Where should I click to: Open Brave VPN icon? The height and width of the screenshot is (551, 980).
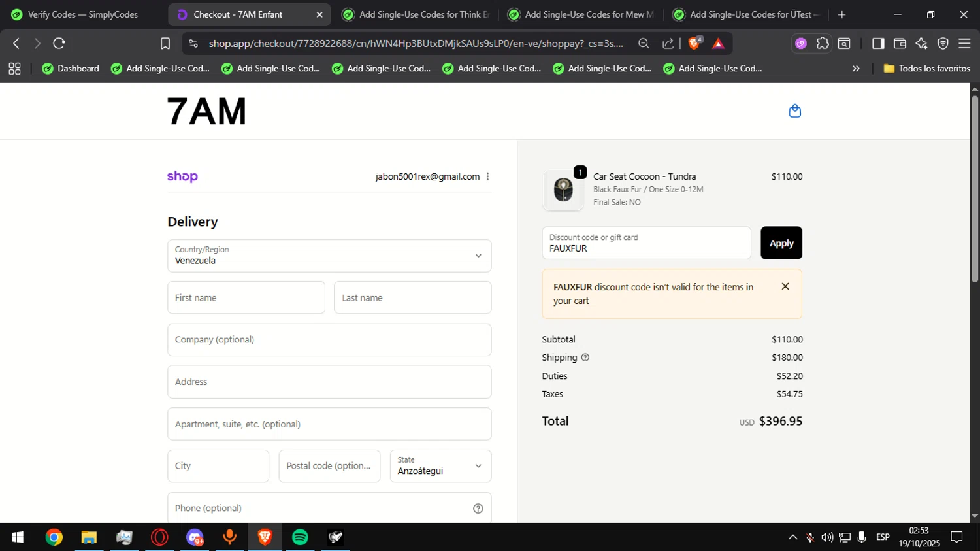(943, 43)
